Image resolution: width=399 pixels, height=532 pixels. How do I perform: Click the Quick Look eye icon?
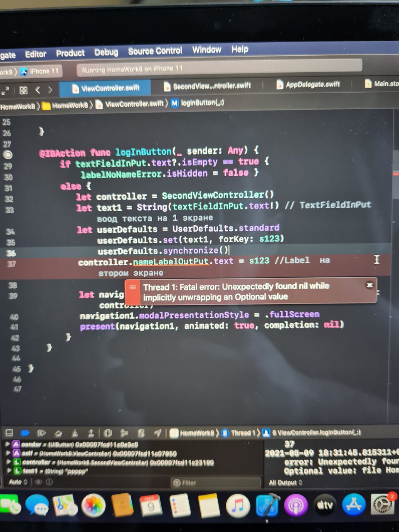tap(39, 482)
